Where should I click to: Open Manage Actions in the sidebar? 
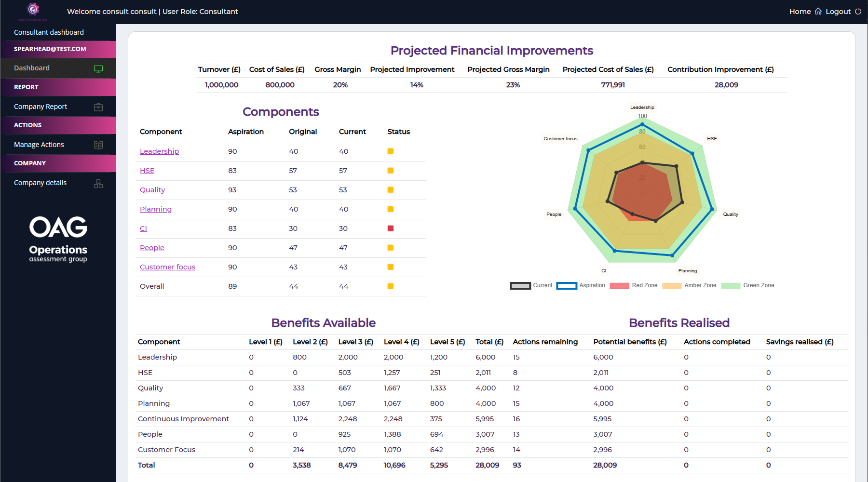click(x=39, y=145)
